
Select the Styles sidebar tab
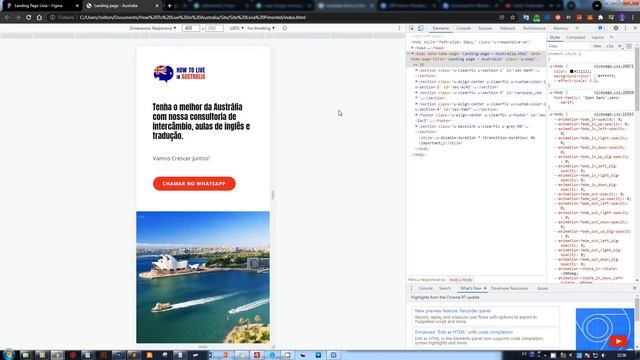(555, 37)
